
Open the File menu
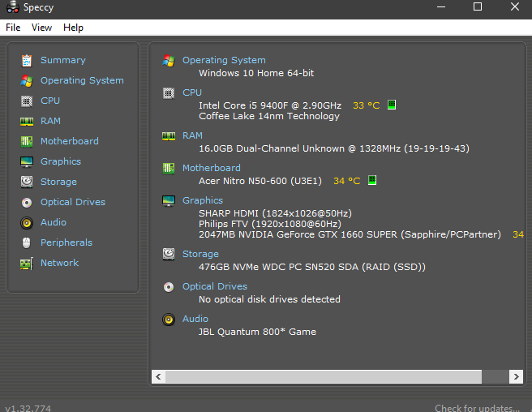[x=13, y=28]
